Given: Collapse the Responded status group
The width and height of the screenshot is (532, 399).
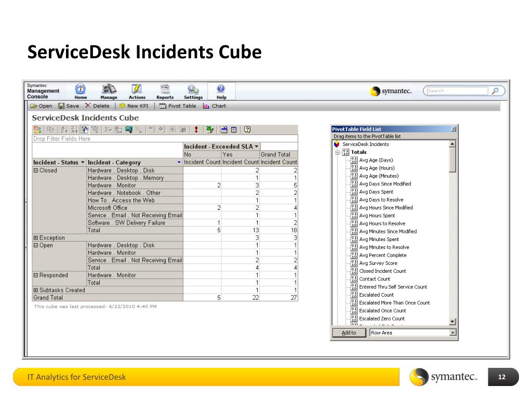Looking at the screenshot, I should click(36, 275).
